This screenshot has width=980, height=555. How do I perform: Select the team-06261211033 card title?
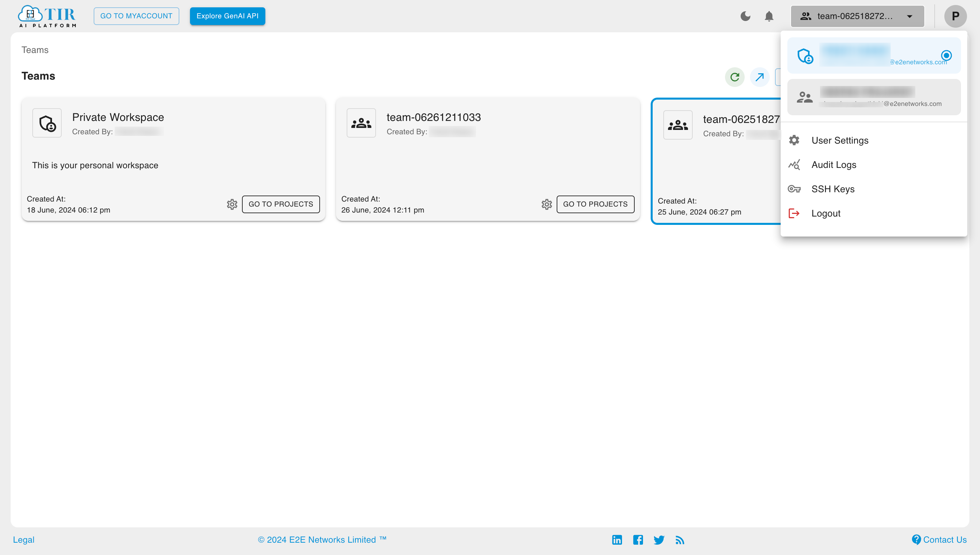click(434, 117)
